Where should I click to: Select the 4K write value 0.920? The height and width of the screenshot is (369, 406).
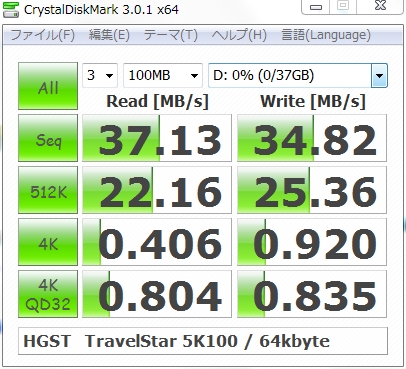(312, 242)
